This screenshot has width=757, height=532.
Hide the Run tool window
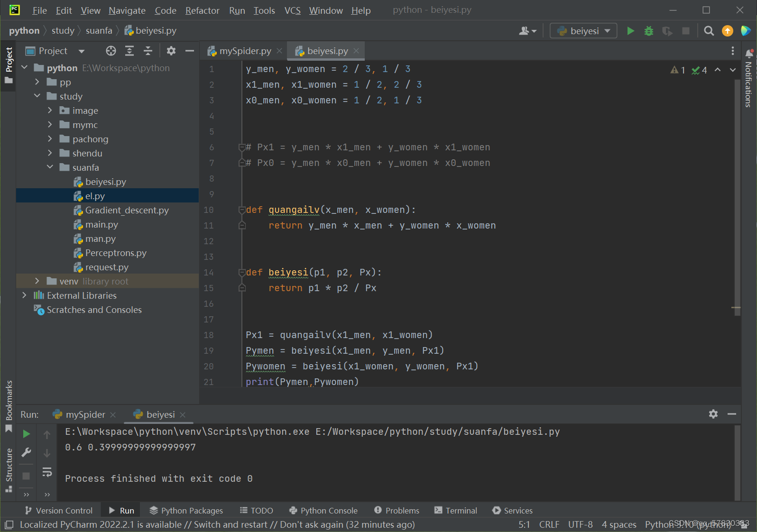coord(732,414)
